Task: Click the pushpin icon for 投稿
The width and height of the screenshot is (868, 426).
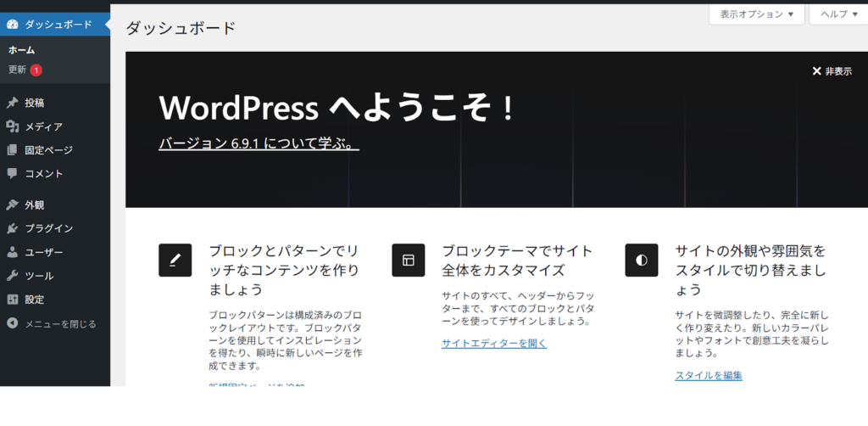Action: 12,103
